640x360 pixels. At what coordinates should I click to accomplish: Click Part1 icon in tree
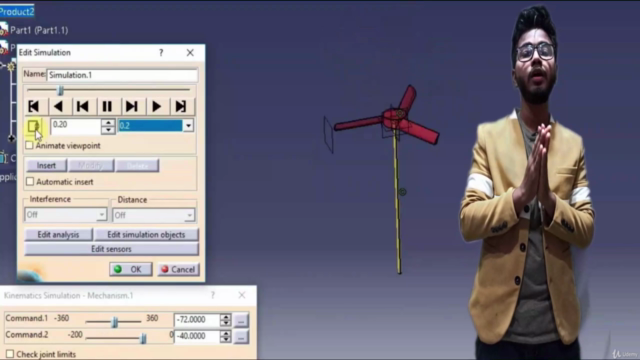(4, 29)
